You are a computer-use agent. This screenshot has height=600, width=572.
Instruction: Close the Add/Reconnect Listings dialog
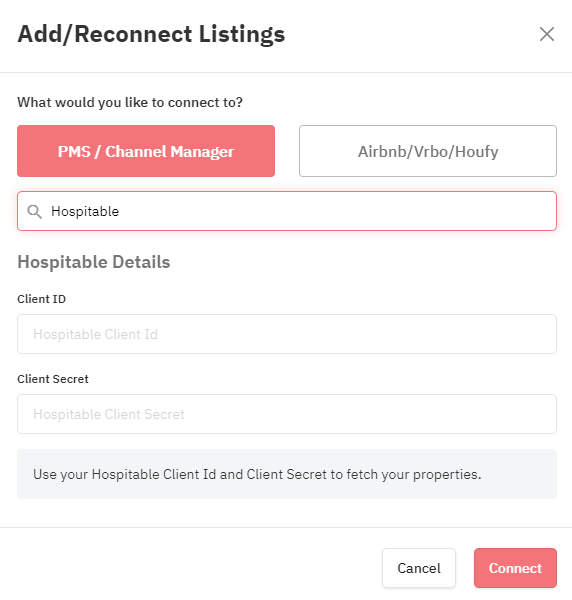click(547, 34)
